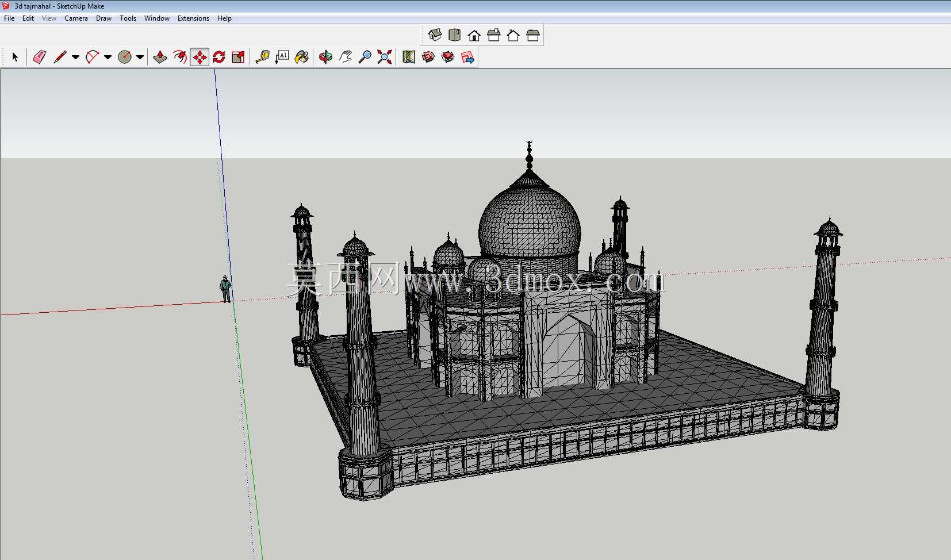The width and height of the screenshot is (951, 560).
Task: Activate the Line pencil tool
Action: 60,57
